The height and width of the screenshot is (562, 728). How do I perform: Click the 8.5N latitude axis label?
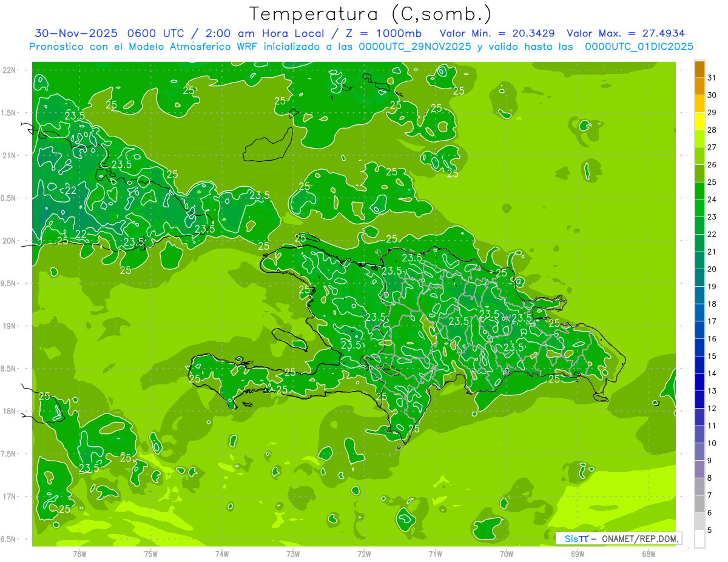pos(9,369)
